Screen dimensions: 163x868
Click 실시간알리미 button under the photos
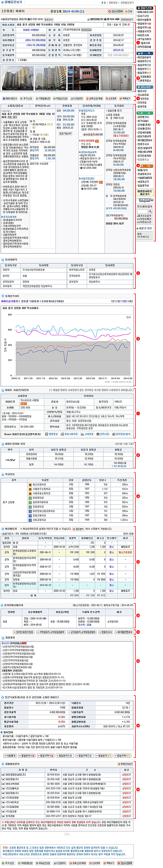tap(77, 99)
